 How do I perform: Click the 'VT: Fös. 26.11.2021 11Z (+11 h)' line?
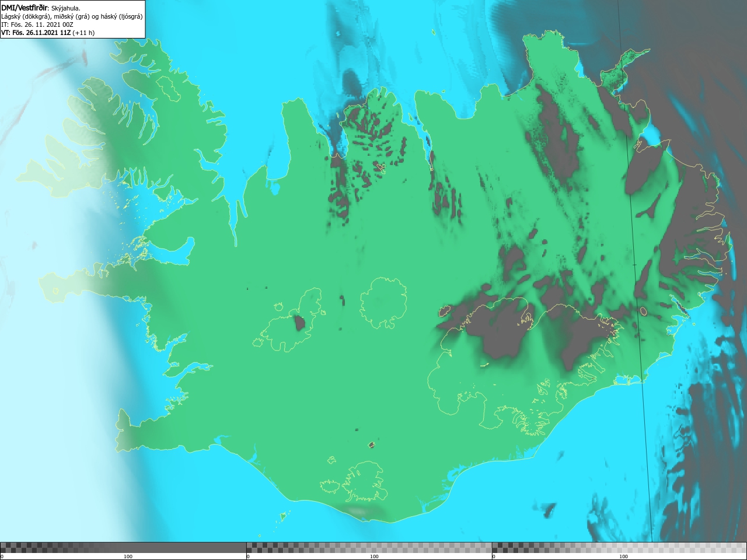point(48,33)
